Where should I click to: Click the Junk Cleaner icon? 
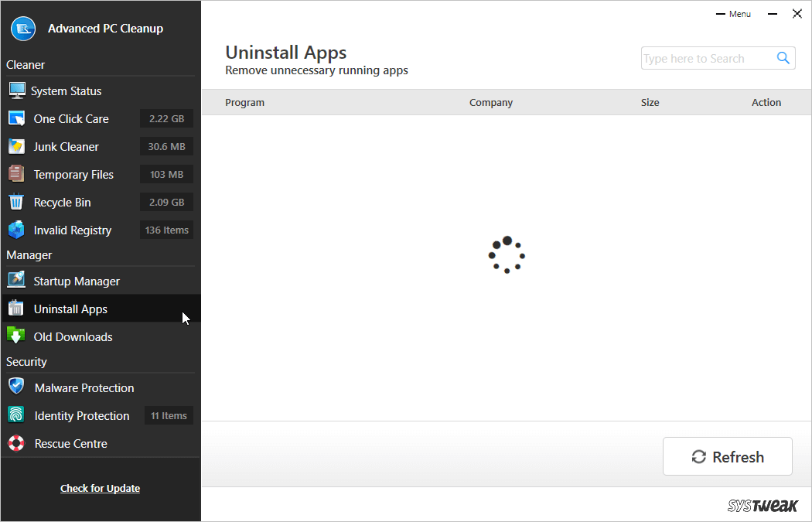[x=16, y=146]
